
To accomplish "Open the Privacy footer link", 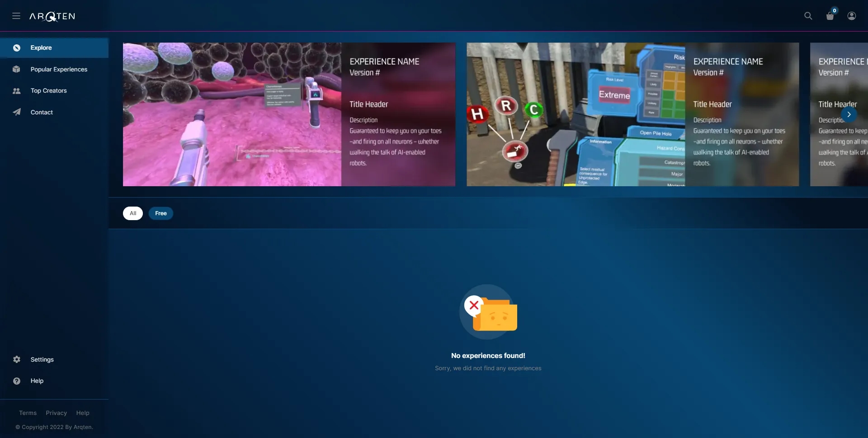I will 56,413.
